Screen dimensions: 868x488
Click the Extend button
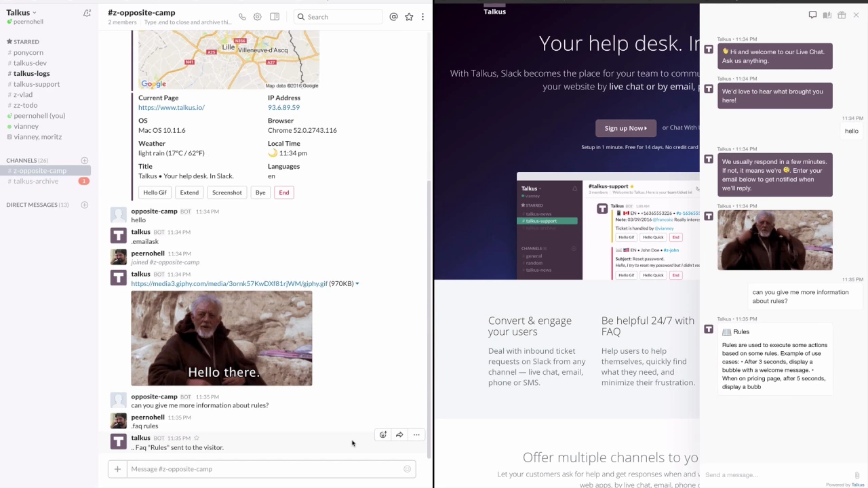[x=189, y=192]
